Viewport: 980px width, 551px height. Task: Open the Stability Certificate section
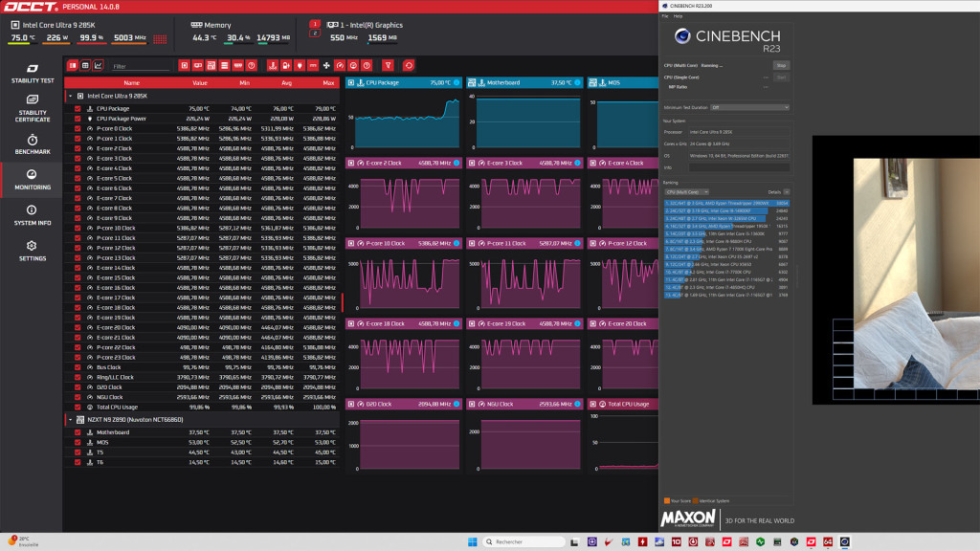point(33,108)
